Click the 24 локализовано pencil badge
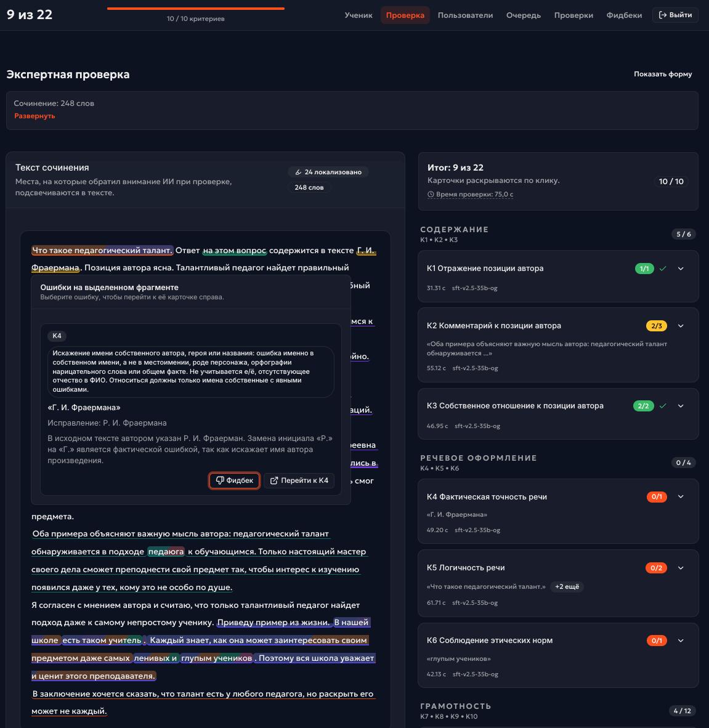The width and height of the screenshot is (709, 728). pyautogui.click(x=328, y=172)
